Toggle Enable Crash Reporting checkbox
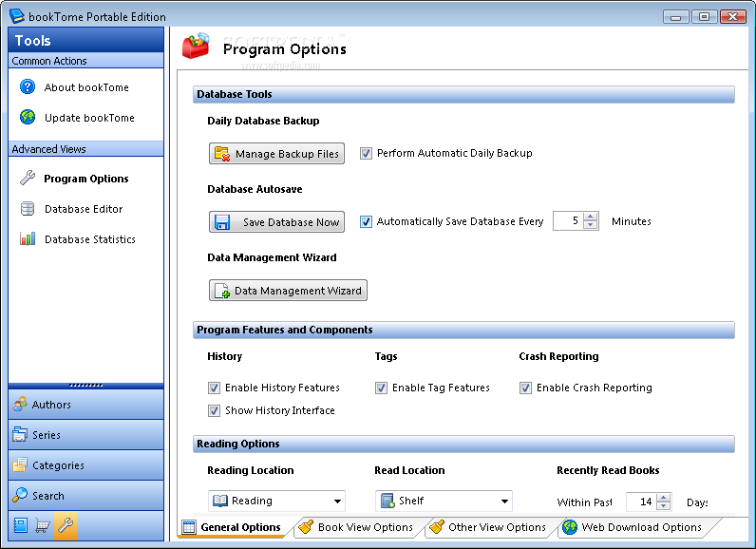 pos(525,388)
